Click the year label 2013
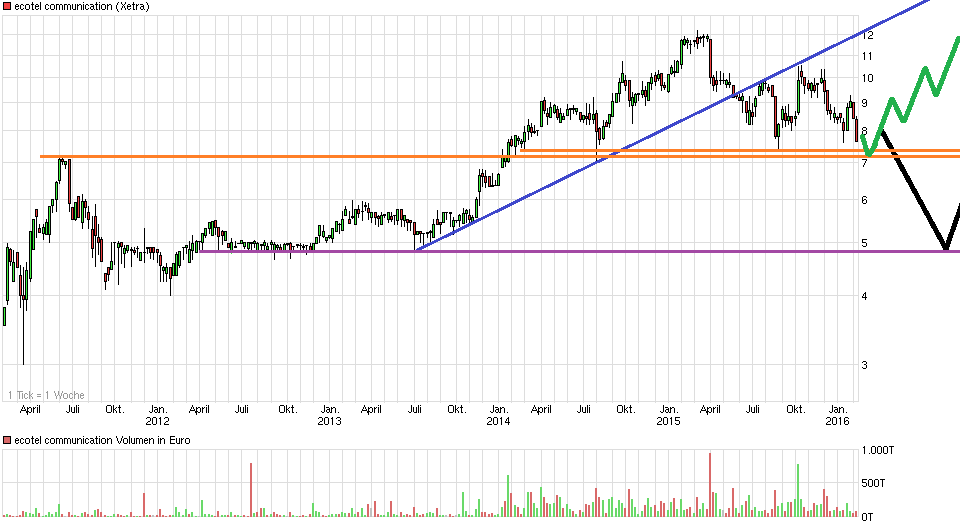Image resolution: width=960 pixels, height=526 pixels. coord(329,421)
